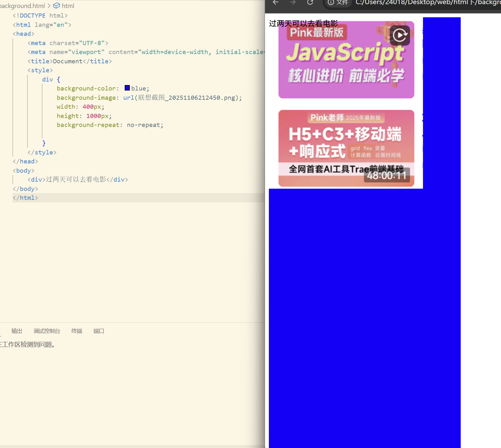Screen dimensions: 501x448
Task: Place cursor on html lang="en" line
Action: click(42, 25)
